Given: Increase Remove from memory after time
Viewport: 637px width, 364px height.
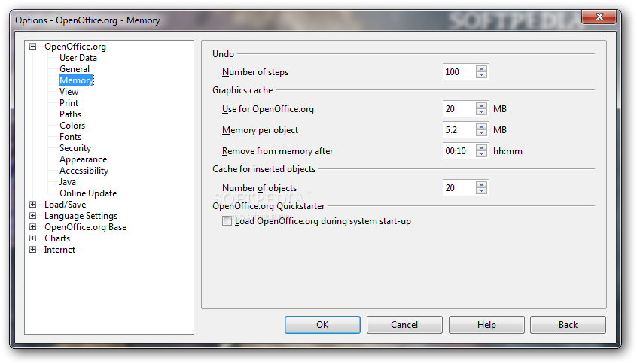Looking at the screenshot, I should tap(481, 148).
